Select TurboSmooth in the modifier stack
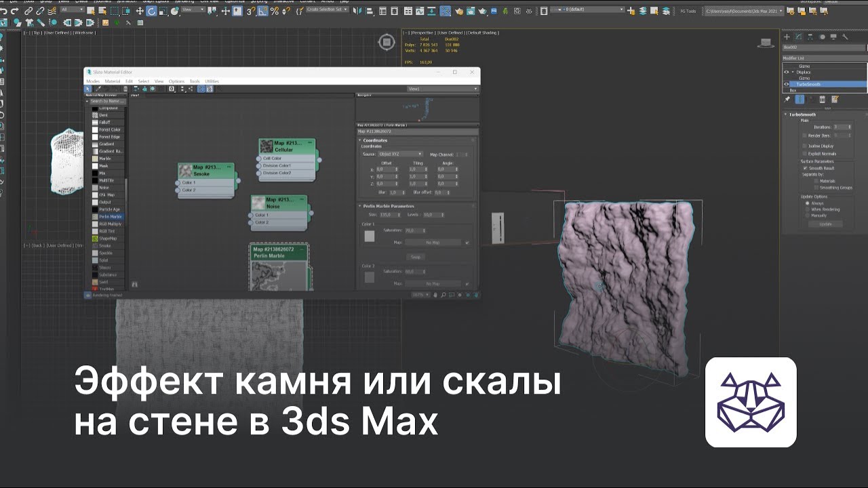 pos(829,84)
